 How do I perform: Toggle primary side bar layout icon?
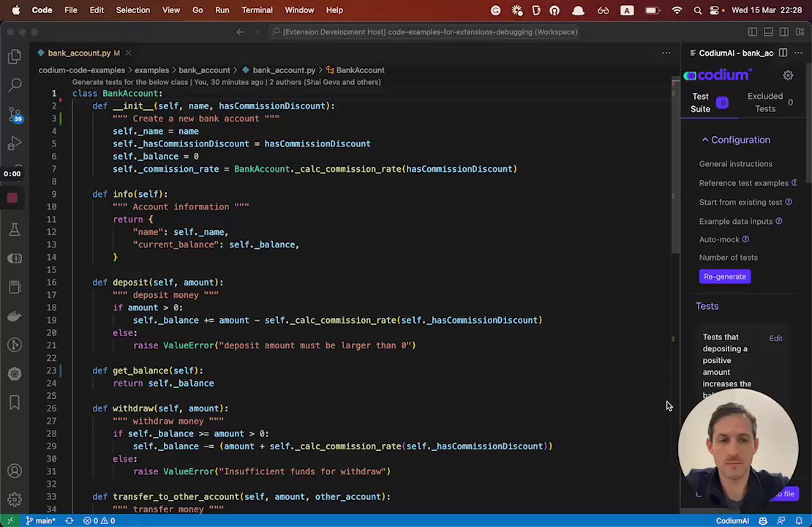[753, 31]
